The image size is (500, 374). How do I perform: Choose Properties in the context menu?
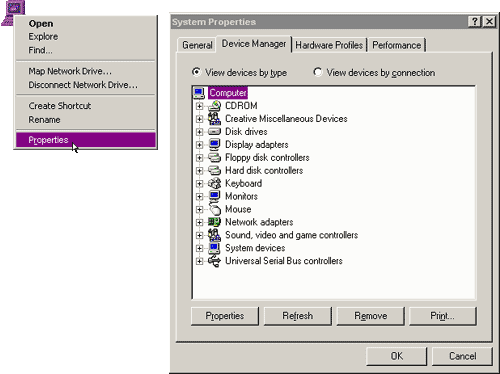pos(86,140)
